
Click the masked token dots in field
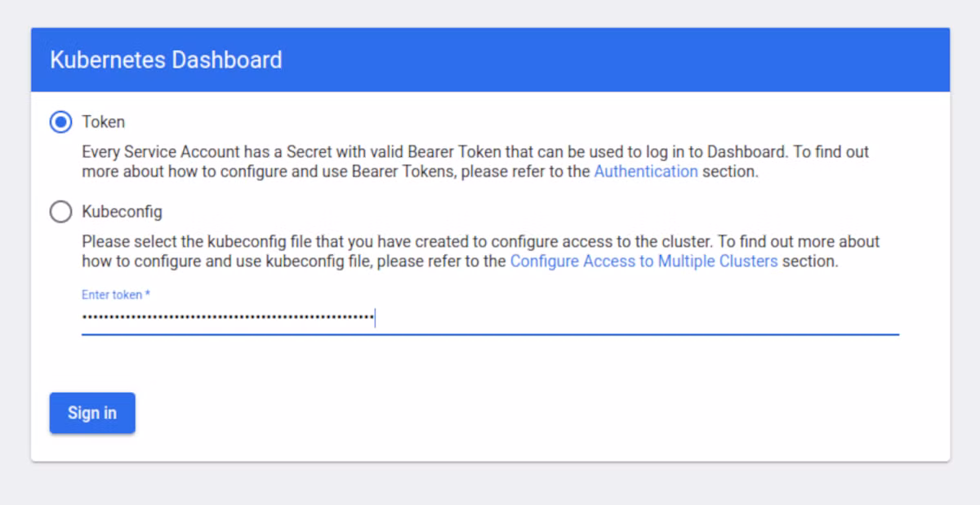[x=227, y=317]
